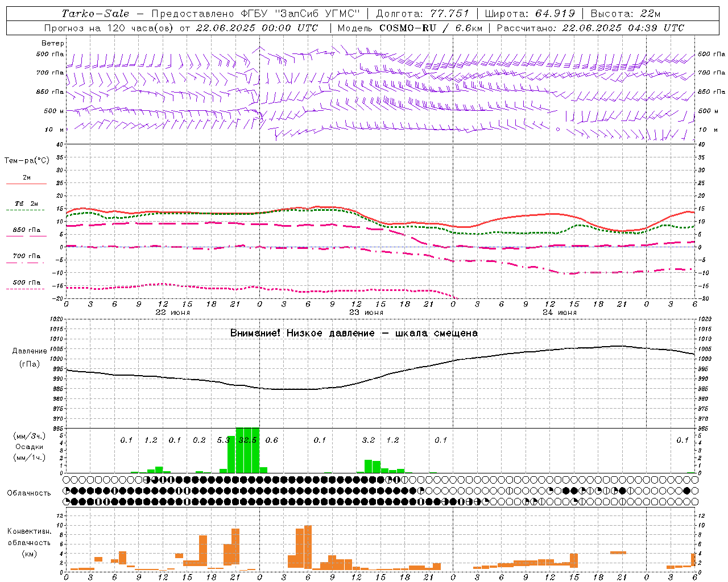Click the "Осадки" precipitation label

click(x=29, y=447)
